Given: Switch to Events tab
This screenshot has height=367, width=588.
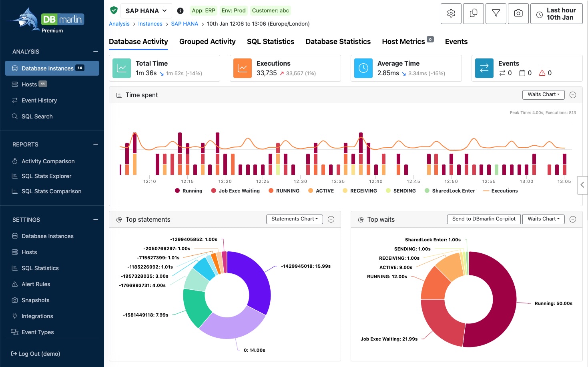Looking at the screenshot, I should point(456,42).
